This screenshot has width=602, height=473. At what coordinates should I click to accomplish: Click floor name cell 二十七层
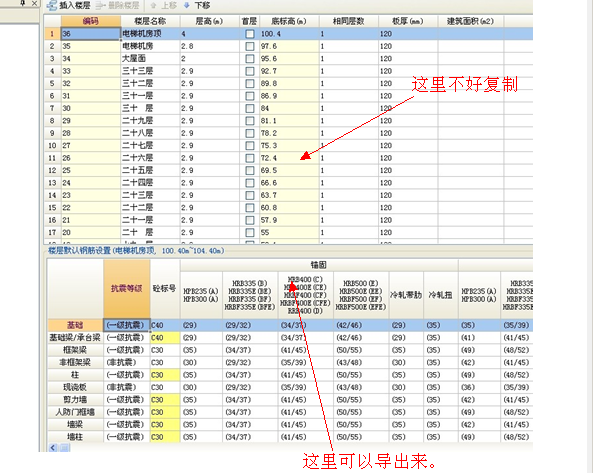(x=150, y=146)
